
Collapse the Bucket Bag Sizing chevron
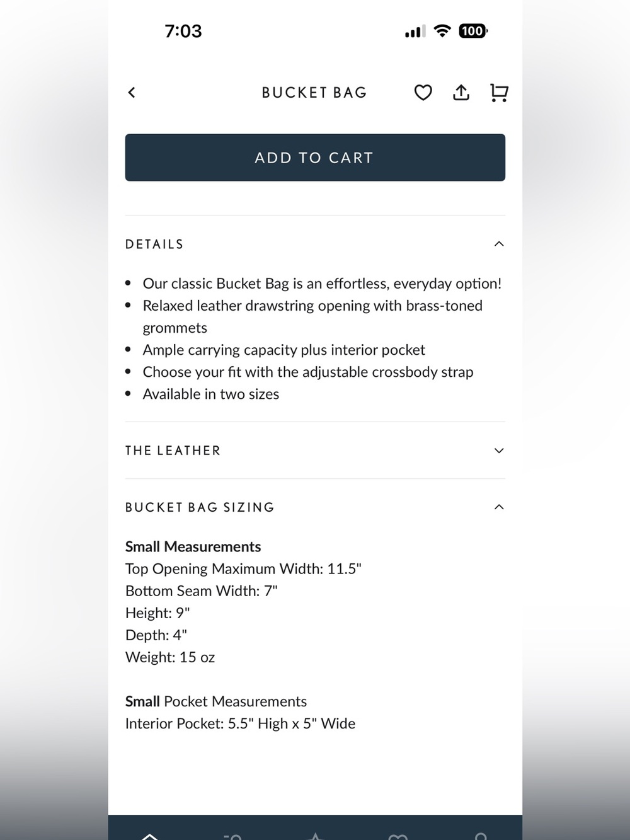click(499, 507)
